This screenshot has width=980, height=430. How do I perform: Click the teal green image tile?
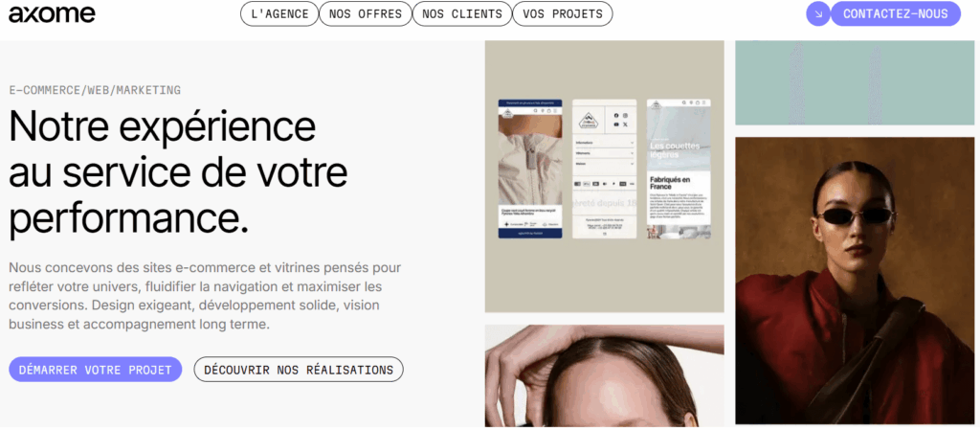click(854, 82)
